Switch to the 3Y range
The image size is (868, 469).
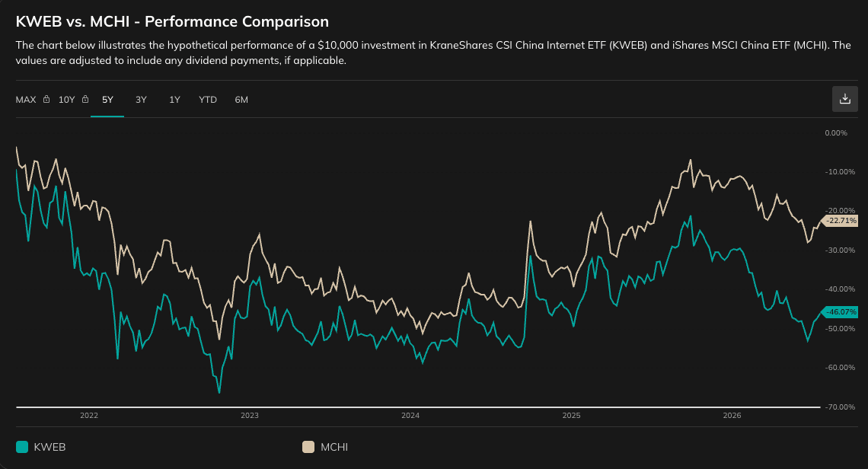pyautogui.click(x=141, y=100)
